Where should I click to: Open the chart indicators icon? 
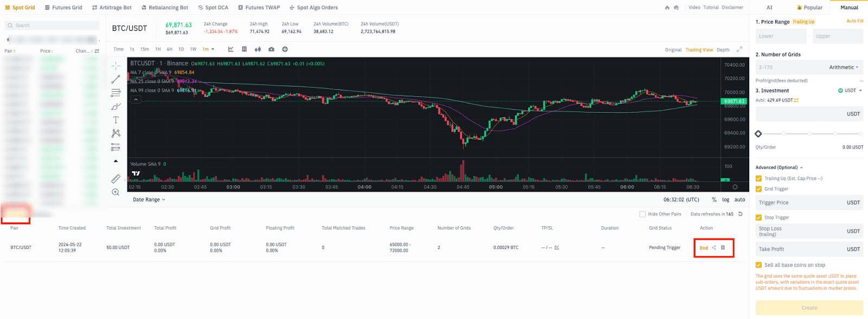[231, 49]
